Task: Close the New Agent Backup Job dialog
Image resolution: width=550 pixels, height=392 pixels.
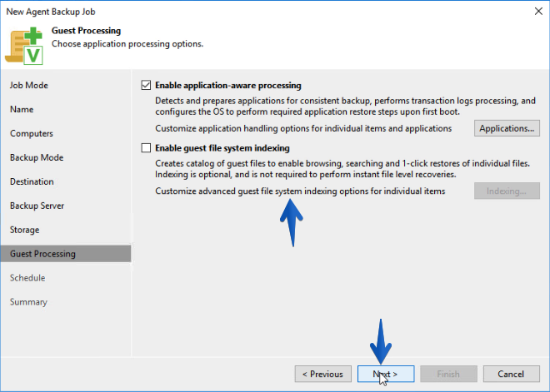Action: tap(538, 12)
